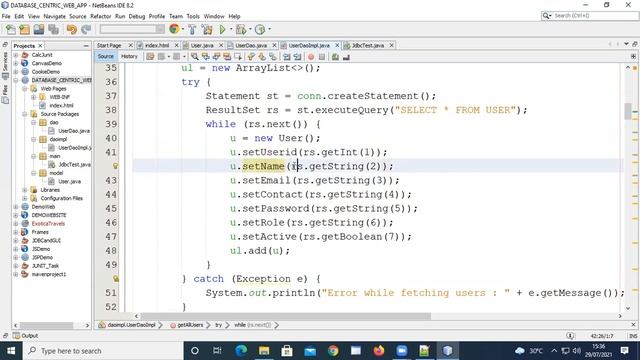Click the editor horizontal scrollbar thumb
This screenshot has width=640, height=360.
click(285, 316)
